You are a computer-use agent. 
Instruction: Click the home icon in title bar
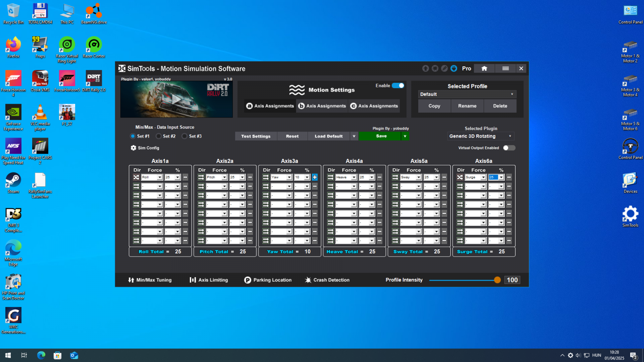[484, 68]
